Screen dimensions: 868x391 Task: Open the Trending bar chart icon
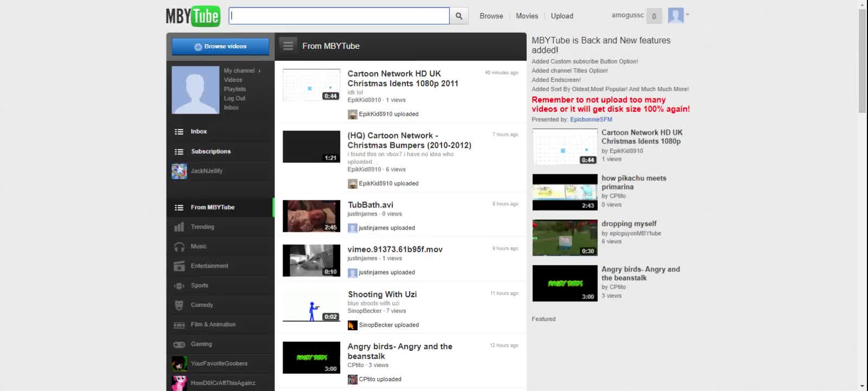[179, 227]
